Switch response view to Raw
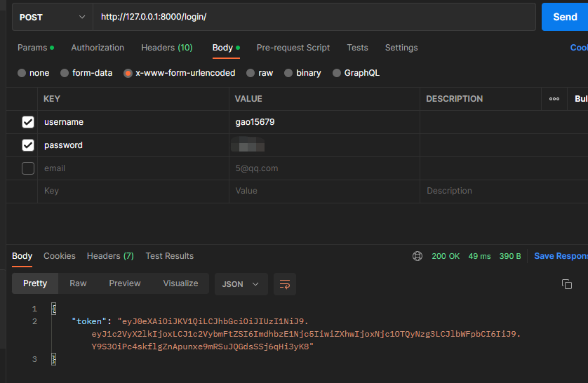This screenshot has height=383, width=588. coord(78,283)
